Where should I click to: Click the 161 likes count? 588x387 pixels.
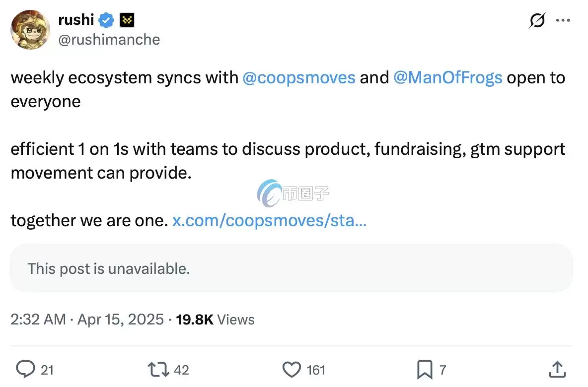point(316,370)
